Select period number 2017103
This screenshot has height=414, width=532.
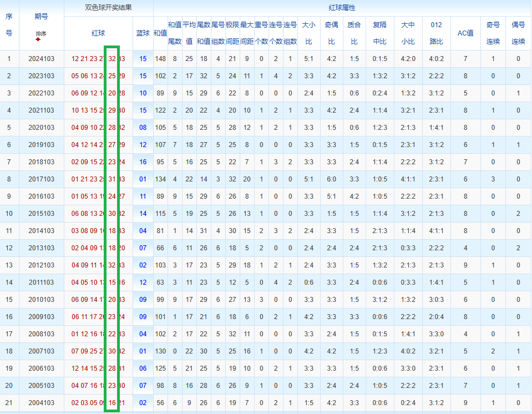click(x=42, y=179)
